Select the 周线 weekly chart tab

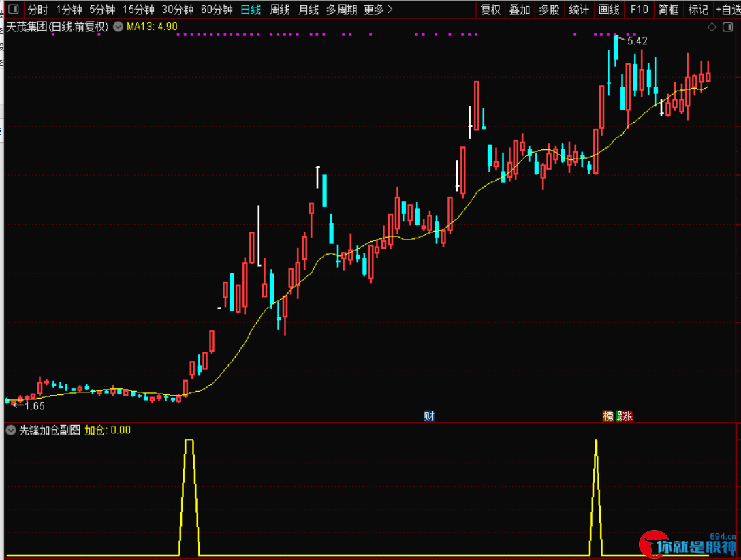point(280,10)
